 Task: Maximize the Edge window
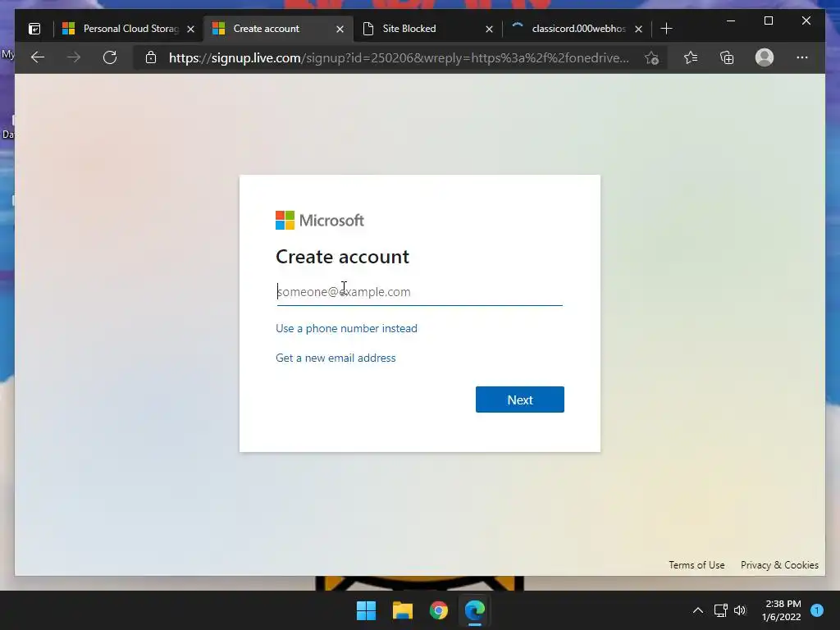point(768,21)
